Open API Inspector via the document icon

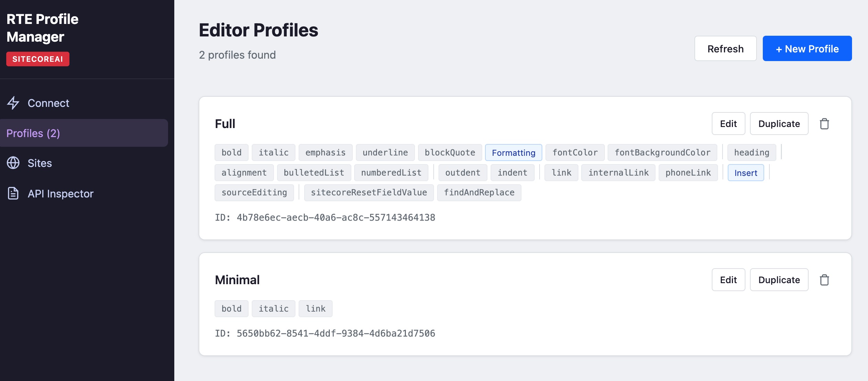coord(13,193)
